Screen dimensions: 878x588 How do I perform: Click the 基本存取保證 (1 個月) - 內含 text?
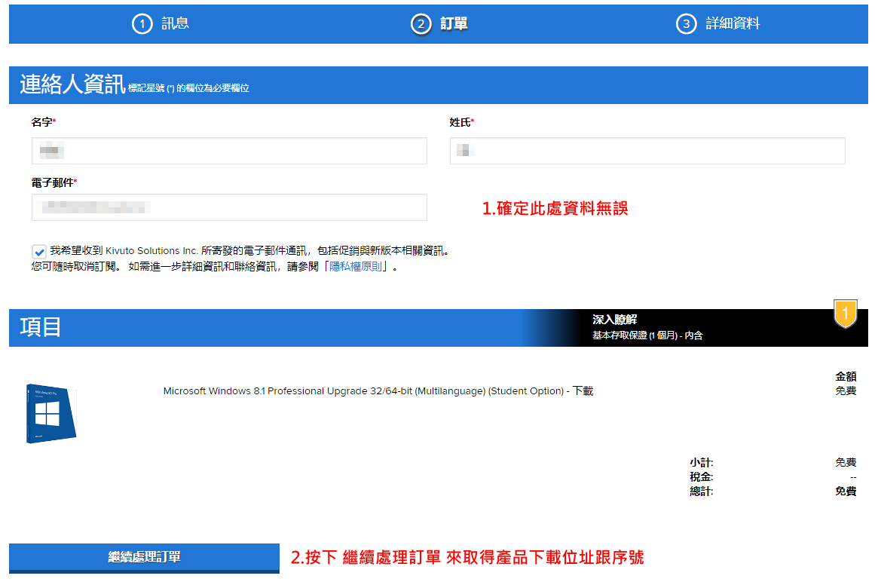coord(647,335)
